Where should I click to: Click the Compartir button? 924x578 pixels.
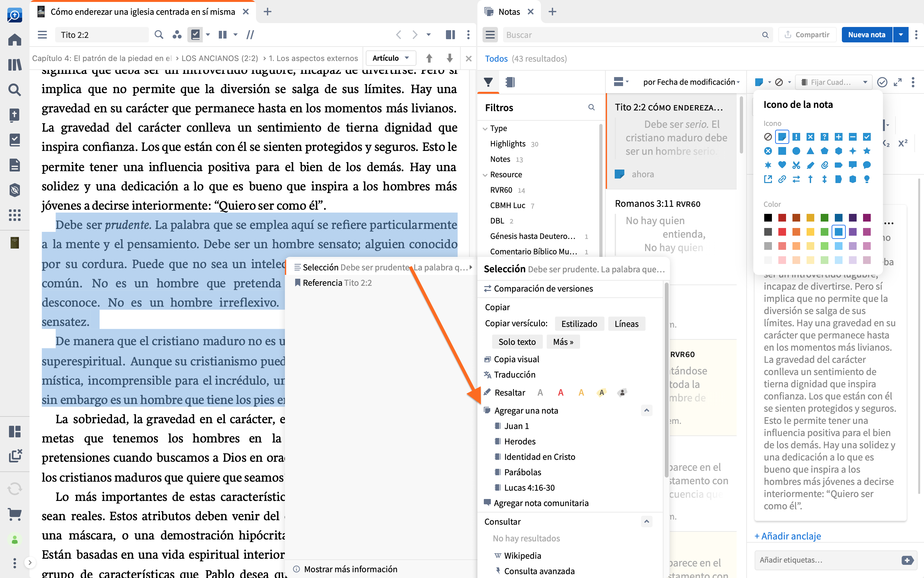click(807, 35)
